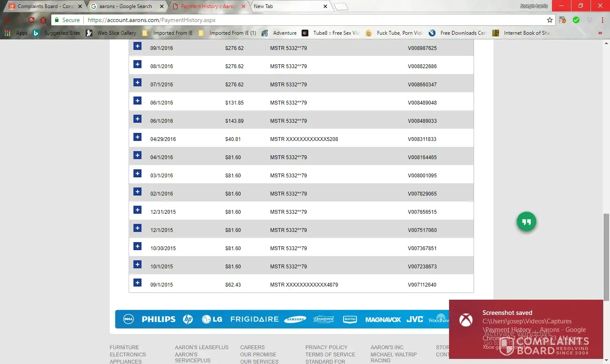This screenshot has height=364, width=610.
Task: Click the vertical scrollbar thumb
Action: tap(606, 257)
